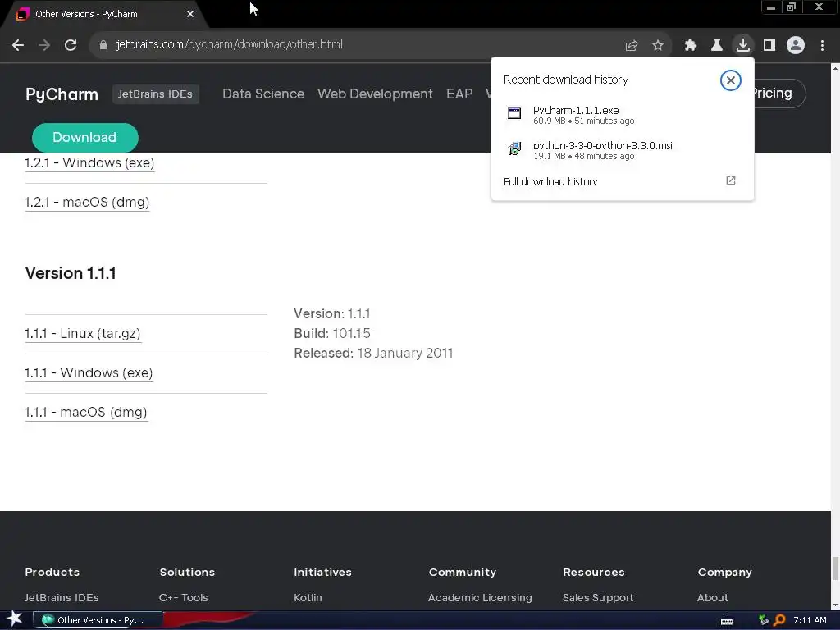Click Released: 18 January 2011 text

[x=373, y=353]
